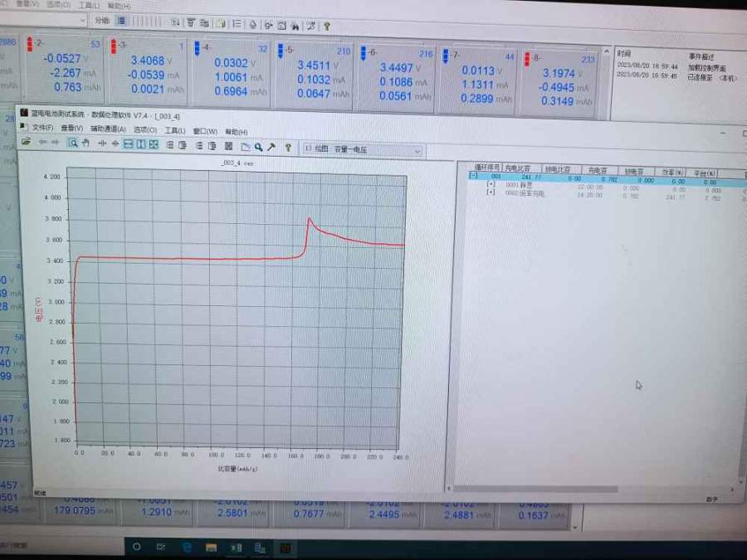
Task: Select channel 5 tile showing 3.4511 V
Action: point(315,72)
